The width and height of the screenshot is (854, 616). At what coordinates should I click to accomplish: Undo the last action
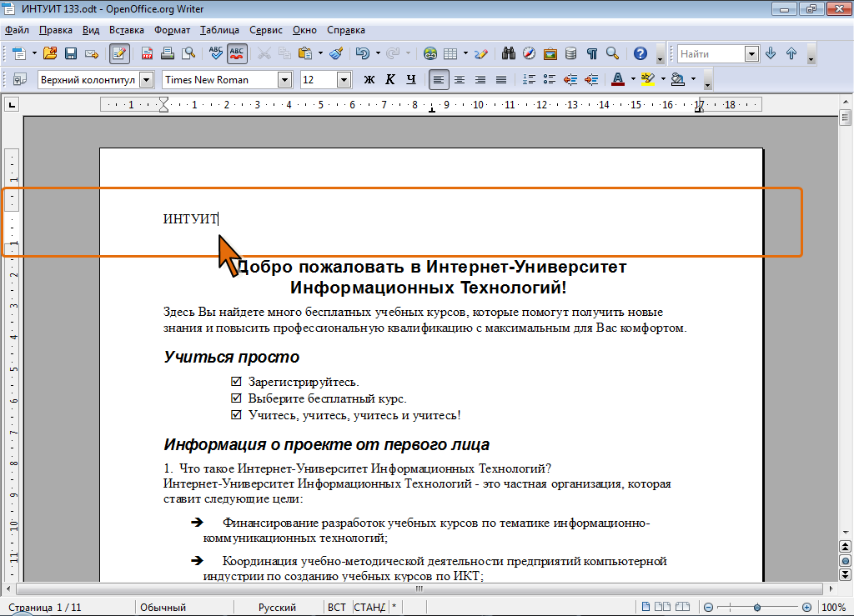(x=362, y=53)
